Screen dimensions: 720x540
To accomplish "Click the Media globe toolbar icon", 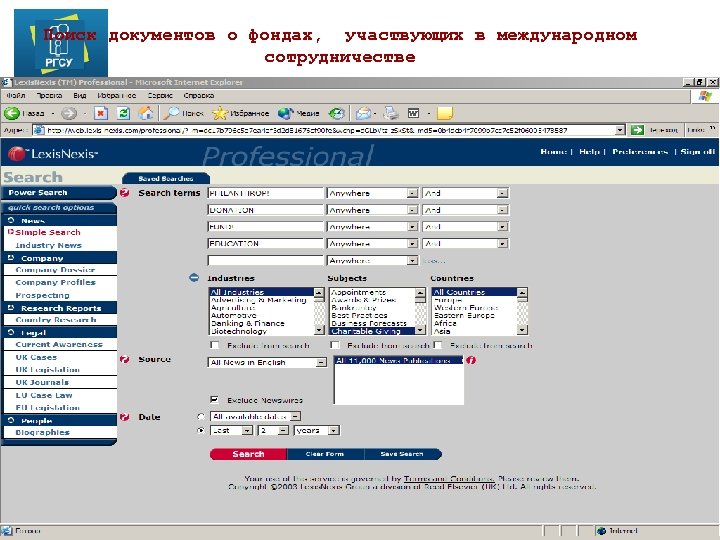I will point(285,113).
